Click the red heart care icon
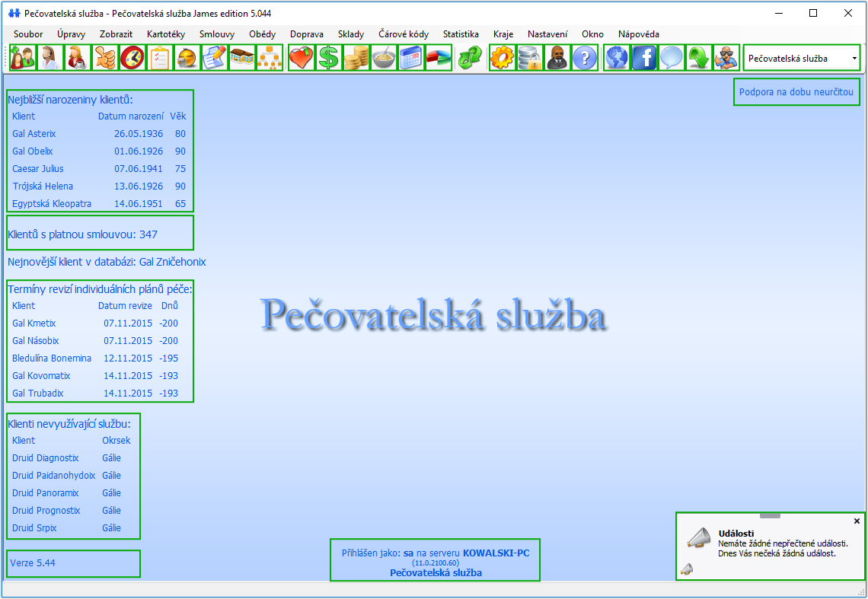This screenshot has height=599, width=868. pos(301,57)
